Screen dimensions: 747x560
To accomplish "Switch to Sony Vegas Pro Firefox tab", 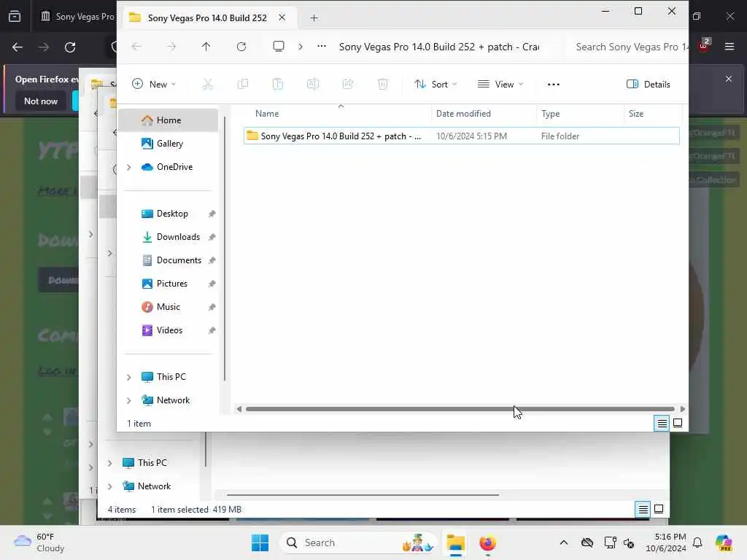I will (77, 17).
